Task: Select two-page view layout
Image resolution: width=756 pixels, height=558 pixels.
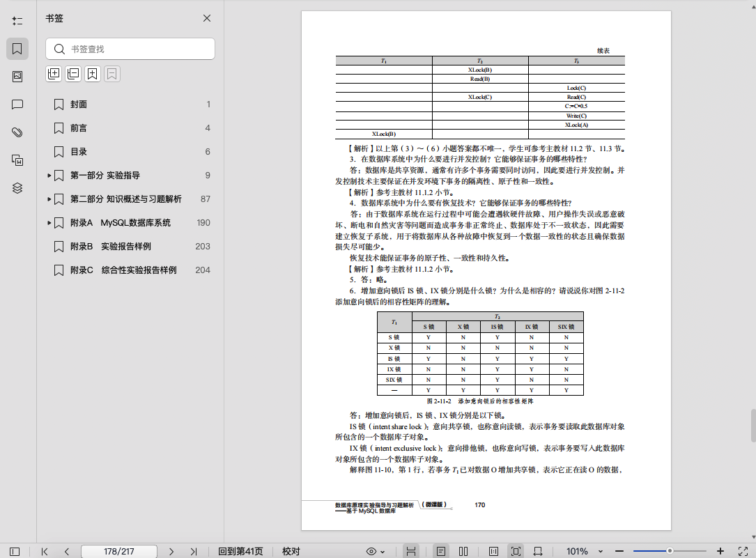Action: tap(463, 551)
